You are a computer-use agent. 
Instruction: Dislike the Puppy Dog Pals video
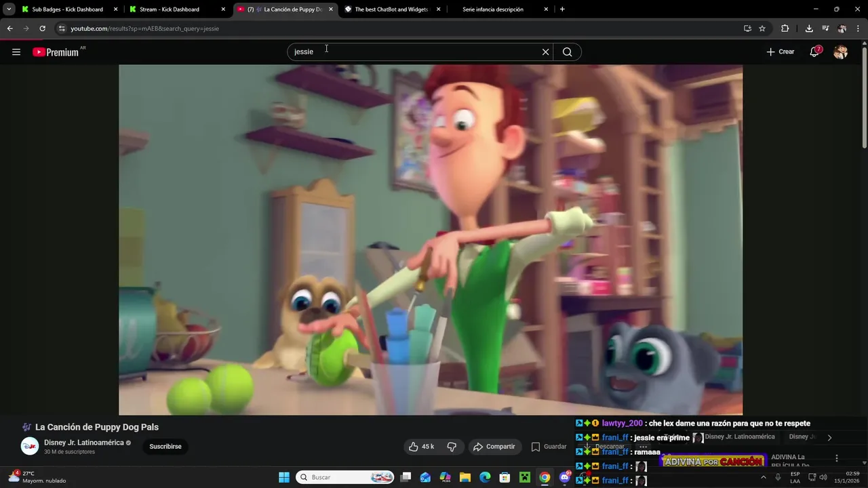(x=452, y=447)
